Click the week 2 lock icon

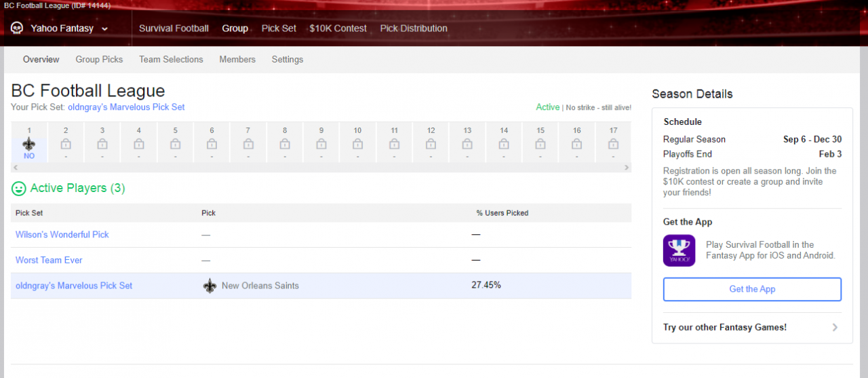[x=66, y=144]
